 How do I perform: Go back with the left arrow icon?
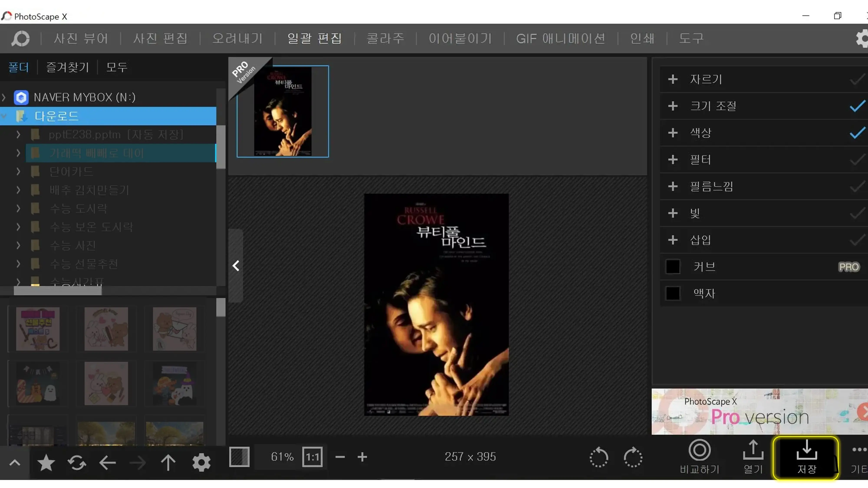pyautogui.click(x=107, y=463)
